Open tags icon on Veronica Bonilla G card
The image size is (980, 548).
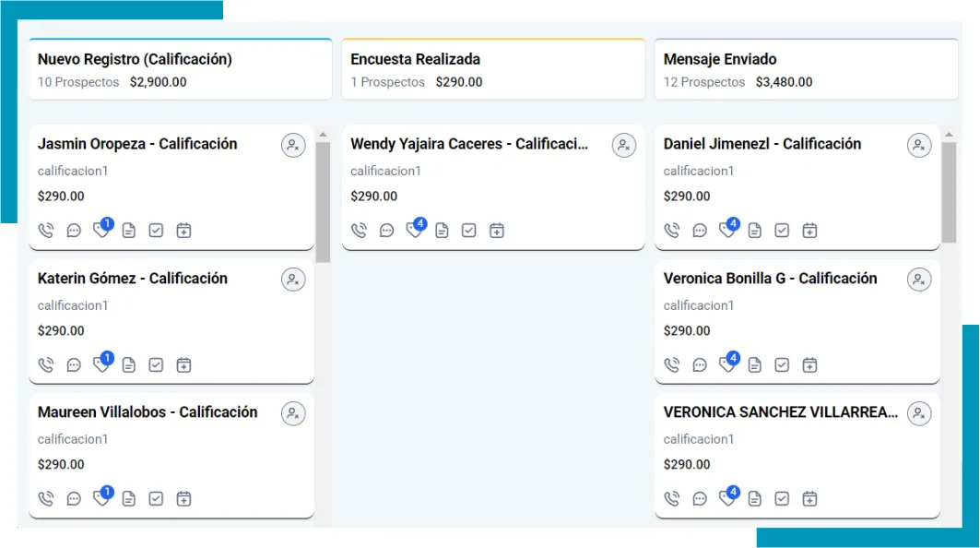pos(727,364)
